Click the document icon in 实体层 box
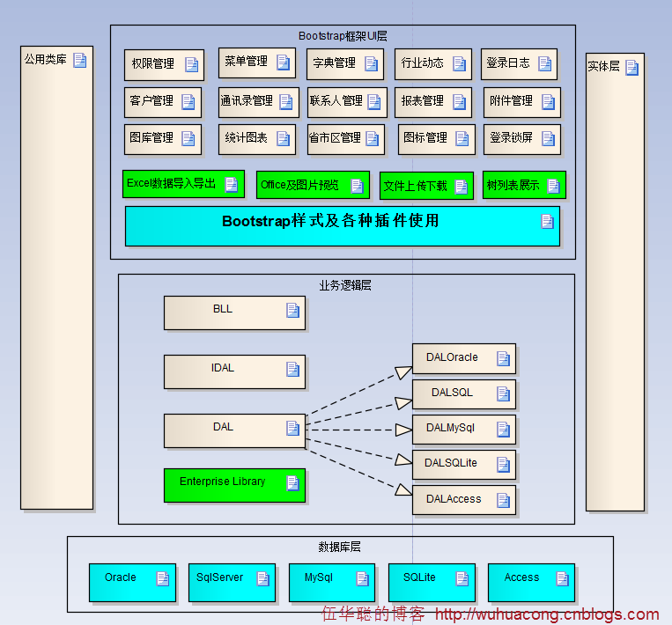This screenshot has height=625, width=672. (x=631, y=68)
